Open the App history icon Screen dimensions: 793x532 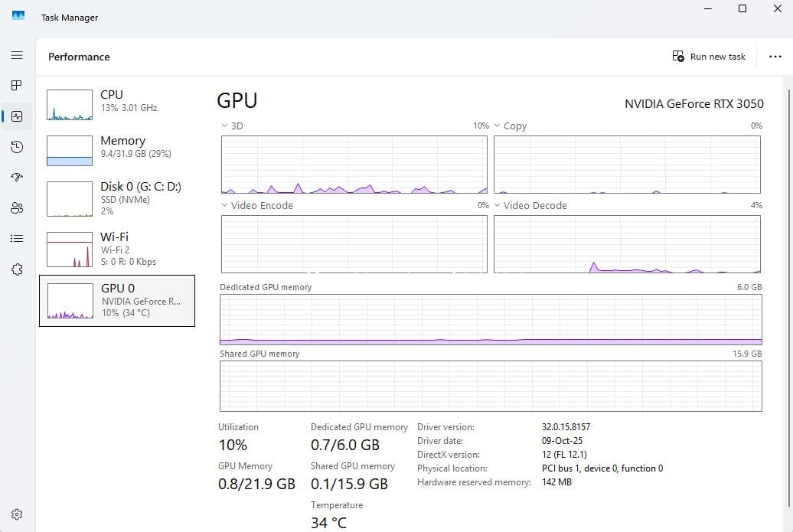pos(17,147)
